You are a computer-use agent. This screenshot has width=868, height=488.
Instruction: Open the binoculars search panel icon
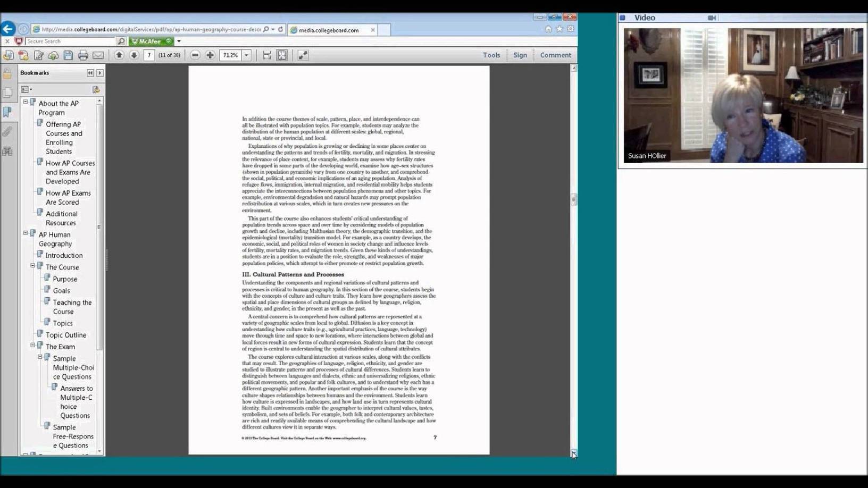click(x=7, y=152)
